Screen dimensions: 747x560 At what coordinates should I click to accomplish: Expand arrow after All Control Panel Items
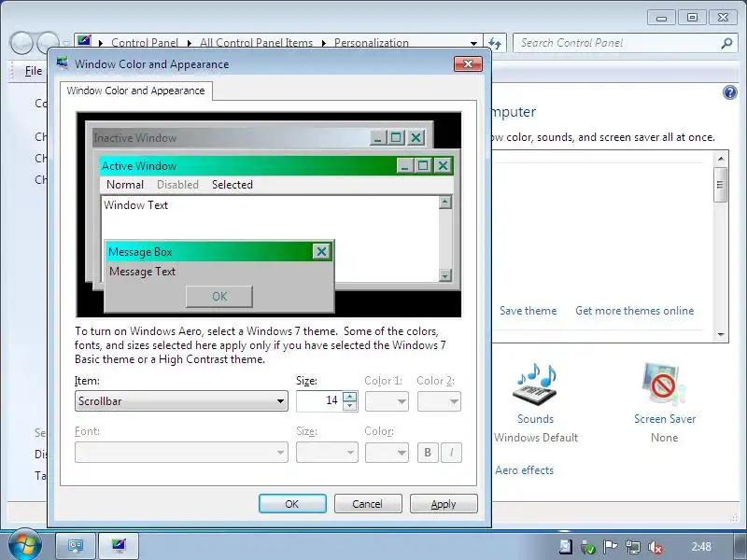coord(324,43)
